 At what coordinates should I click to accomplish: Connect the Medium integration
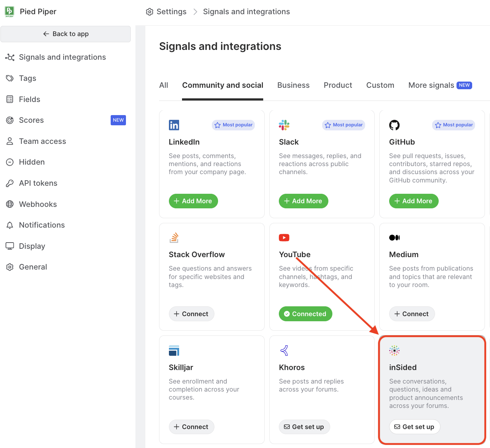pos(412,314)
